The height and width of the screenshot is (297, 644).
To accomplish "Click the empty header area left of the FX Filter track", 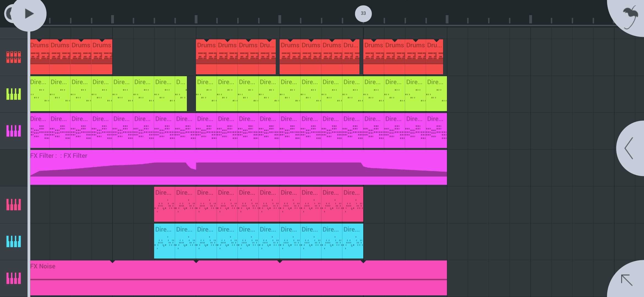I will point(13,168).
